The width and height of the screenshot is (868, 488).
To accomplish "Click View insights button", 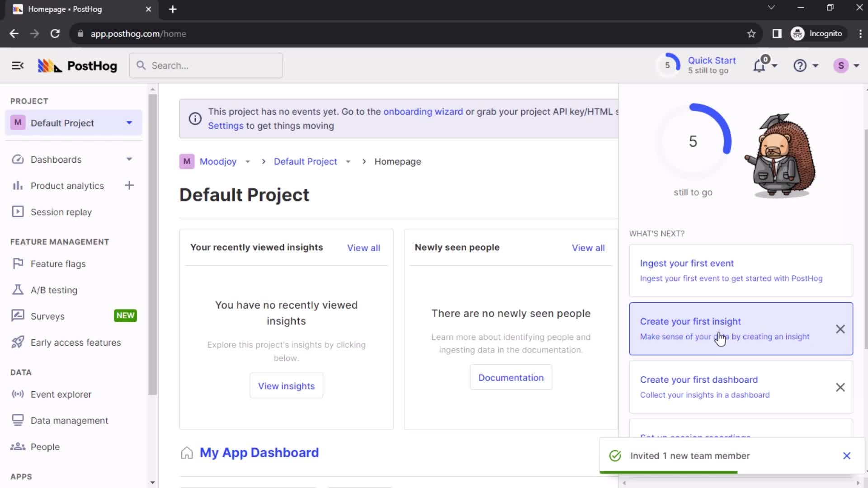I will 287,386.
